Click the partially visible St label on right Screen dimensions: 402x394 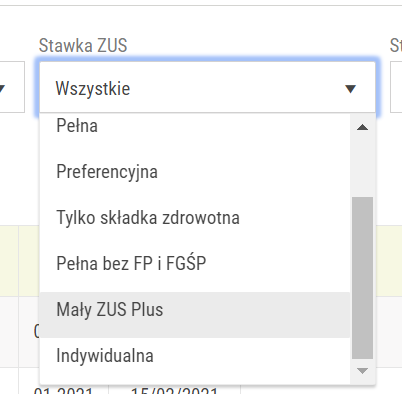(x=396, y=45)
